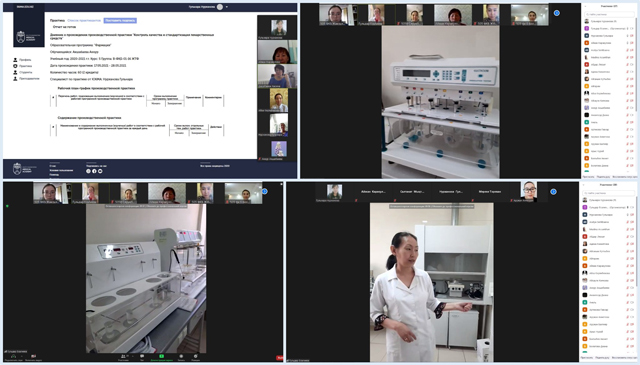Open the Participants icon in the Zoom toolbar
The image size is (640, 365).
[123, 356]
